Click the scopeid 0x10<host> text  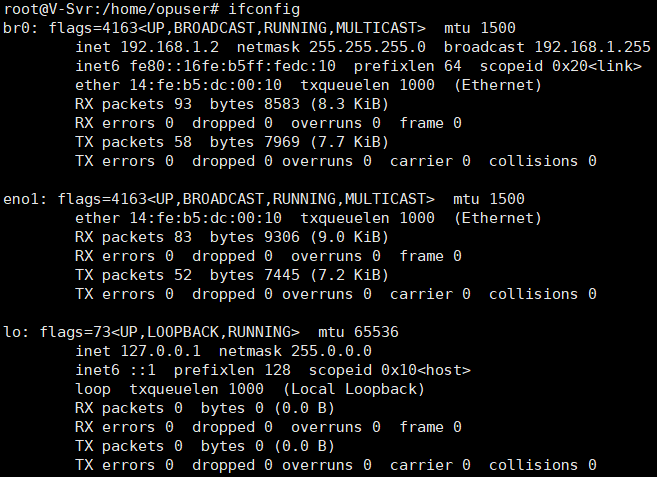click(390, 371)
